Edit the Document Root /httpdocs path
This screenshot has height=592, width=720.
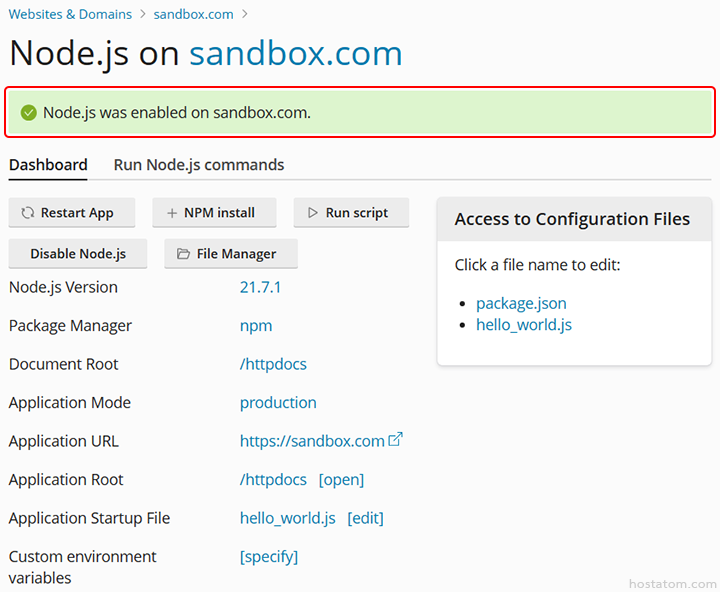(273, 364)
